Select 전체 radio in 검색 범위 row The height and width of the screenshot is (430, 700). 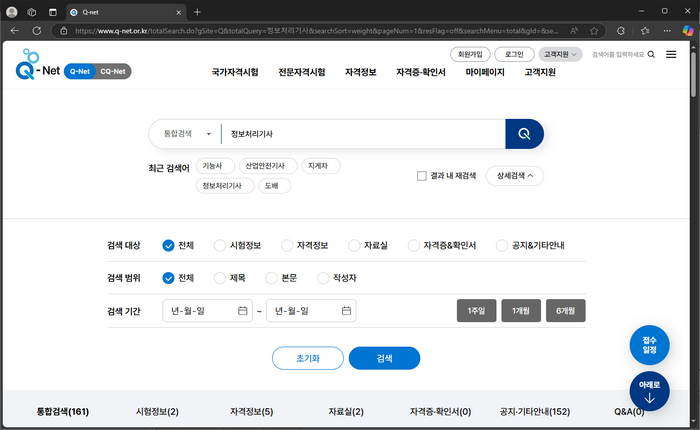168,278
